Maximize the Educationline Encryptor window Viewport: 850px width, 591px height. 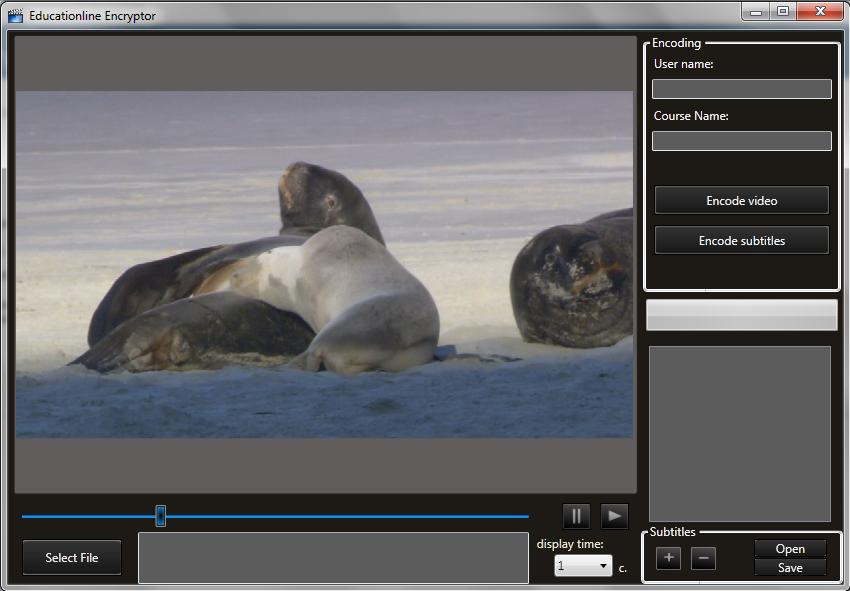[x=782, y=12]
